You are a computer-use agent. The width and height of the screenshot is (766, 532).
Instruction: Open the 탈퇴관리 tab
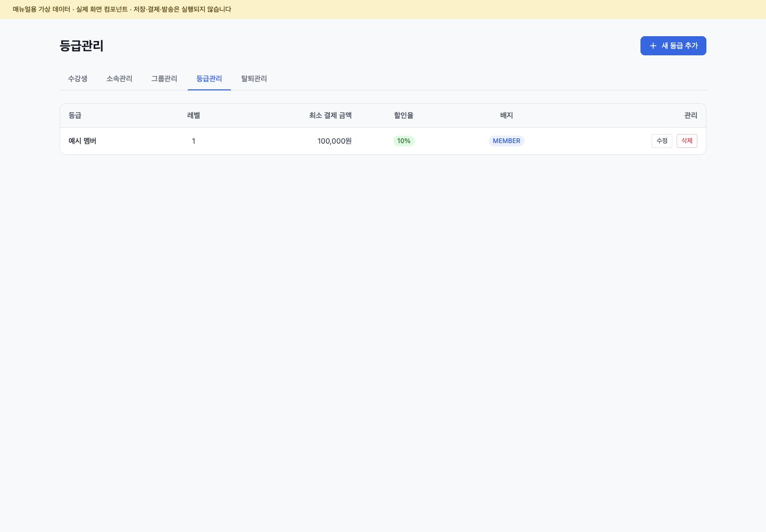[254, 79]
